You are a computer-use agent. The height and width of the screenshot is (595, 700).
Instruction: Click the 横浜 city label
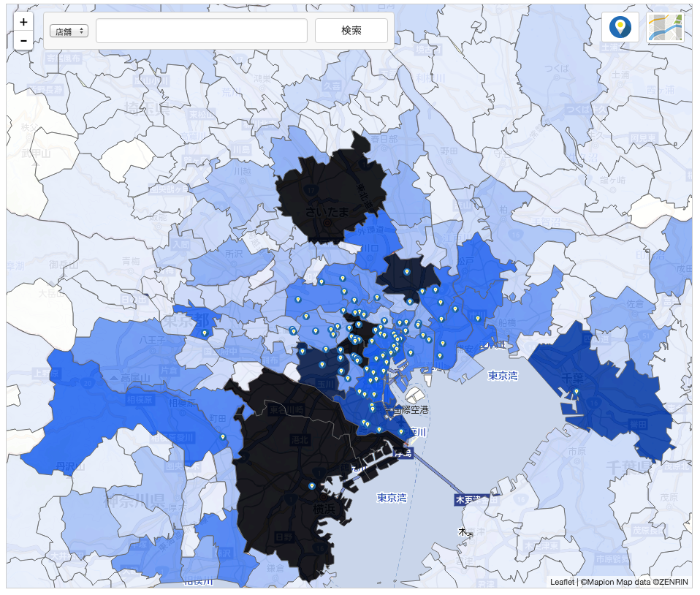[x=324, y=508]
